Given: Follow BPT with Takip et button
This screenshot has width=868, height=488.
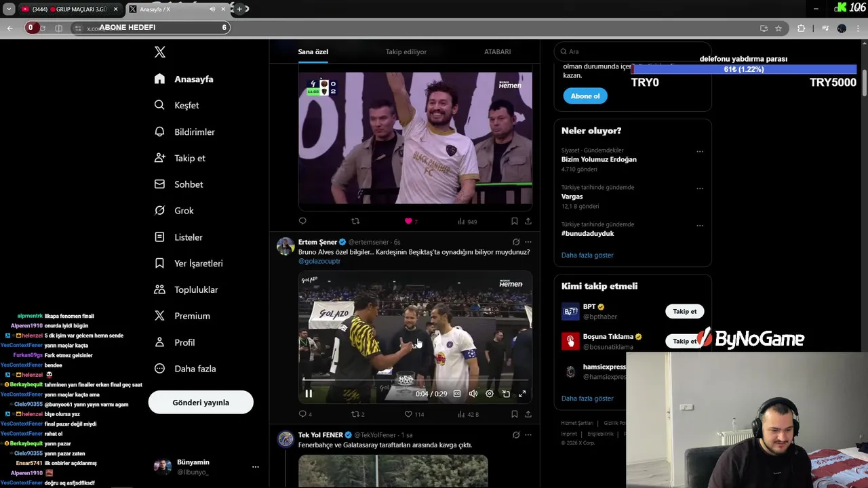Looking at the screenshot, I should point(684,312).
